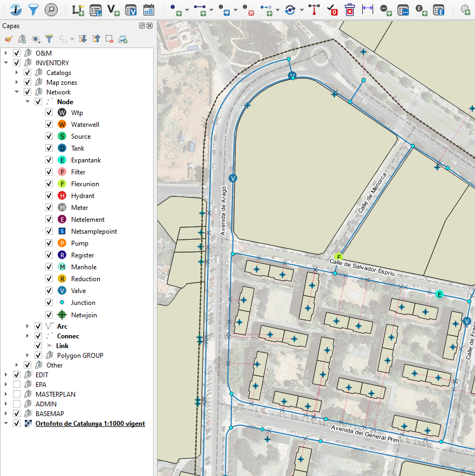
Task: Toggle the BASEMAP group checkbox
Action: point(17,413)
